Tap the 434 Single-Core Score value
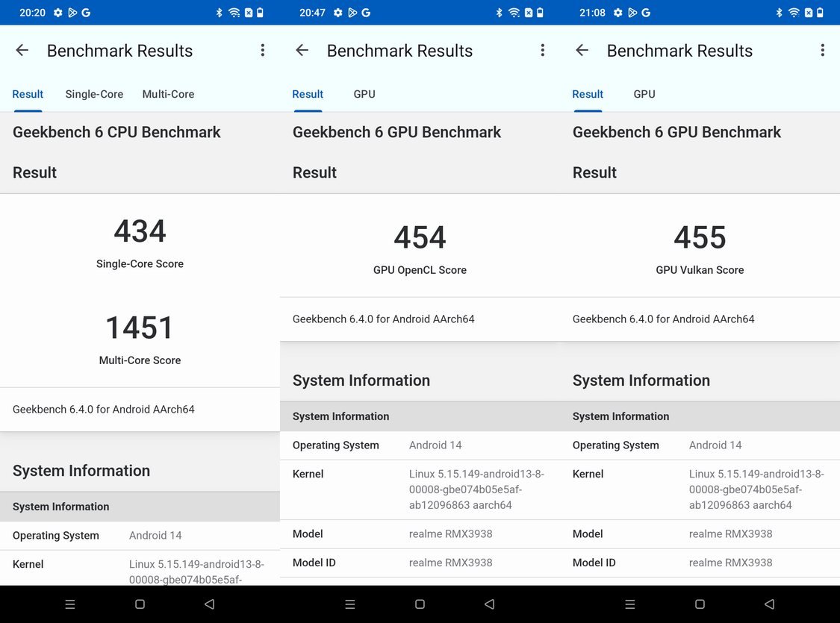The height and width of the screenshot is (623, 840). coord(140,231)
